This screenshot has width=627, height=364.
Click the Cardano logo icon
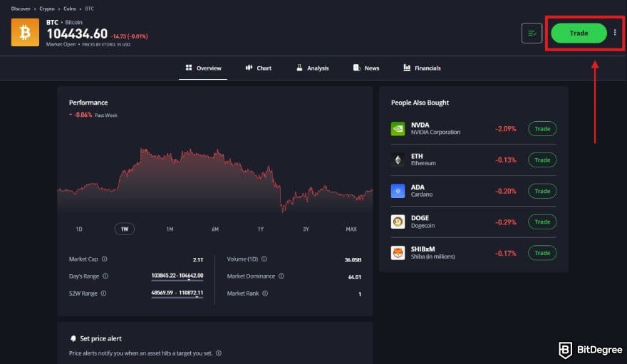pyautogui.click(x=398, y=191)
